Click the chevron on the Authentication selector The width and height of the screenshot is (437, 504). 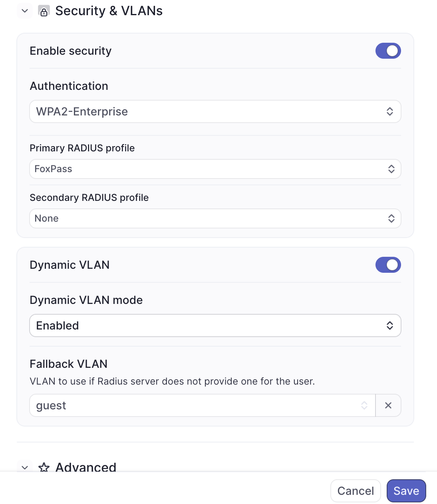pyautogui.click(x=390, y=111)
